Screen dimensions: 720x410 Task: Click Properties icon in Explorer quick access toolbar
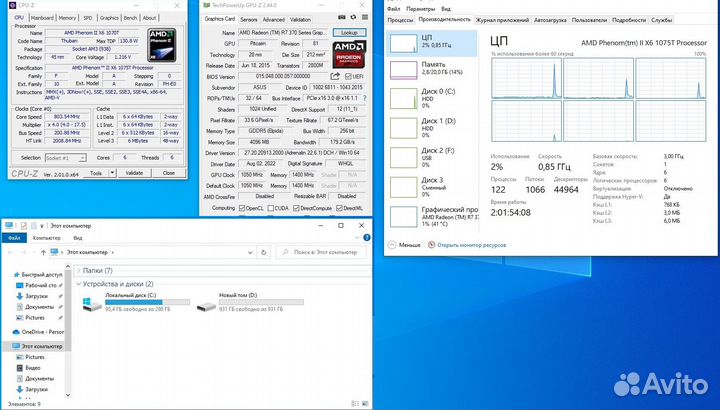pyautogui.click(x=23, y=226)
